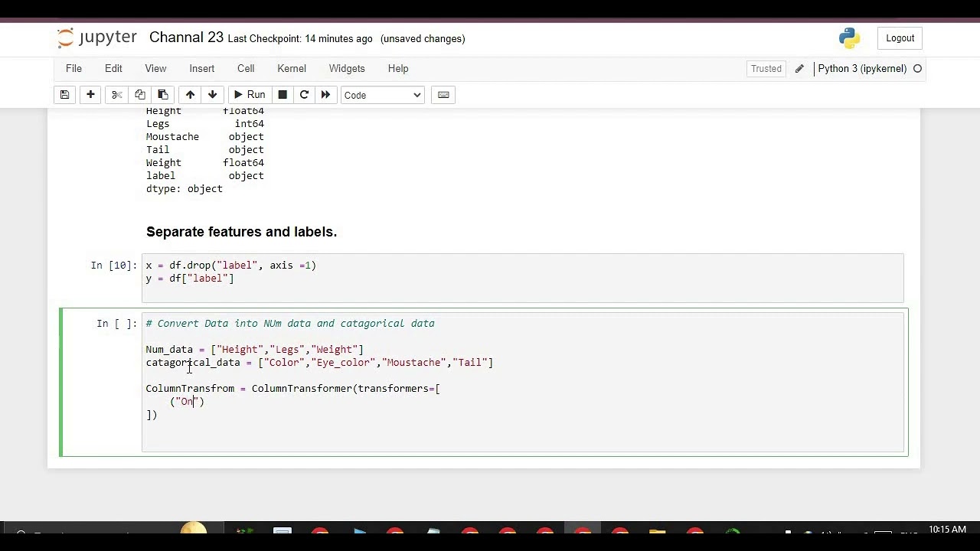Run the current cell

click(249, 95)
